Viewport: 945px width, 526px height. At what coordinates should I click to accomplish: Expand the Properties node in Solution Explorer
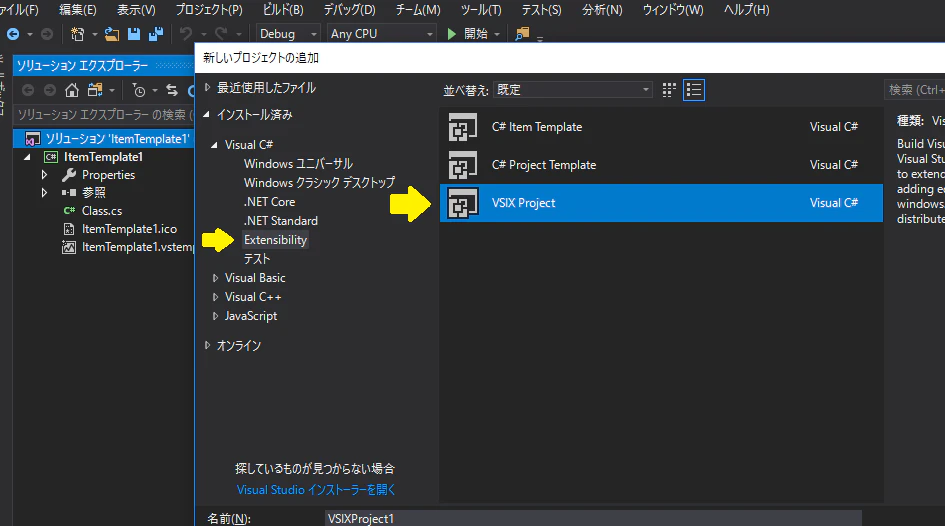44,175
